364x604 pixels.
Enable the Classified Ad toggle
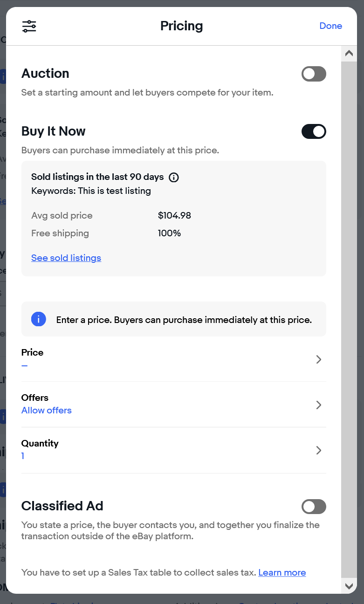tap(314, 507)
